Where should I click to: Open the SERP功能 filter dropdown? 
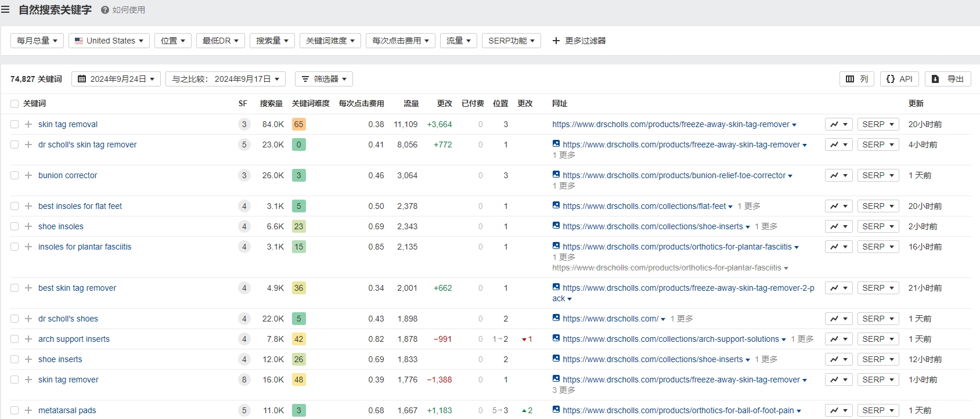tap(511, 41)
